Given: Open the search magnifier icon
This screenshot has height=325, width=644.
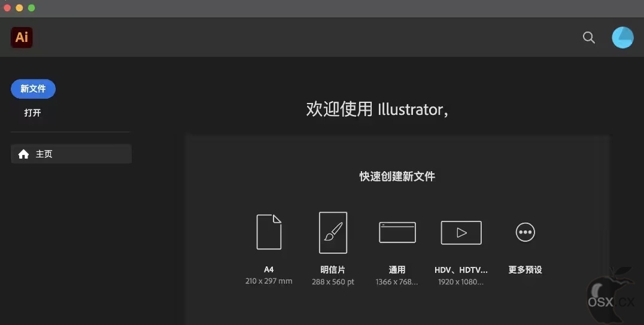Looking at the screenshot, I should 588,37.
